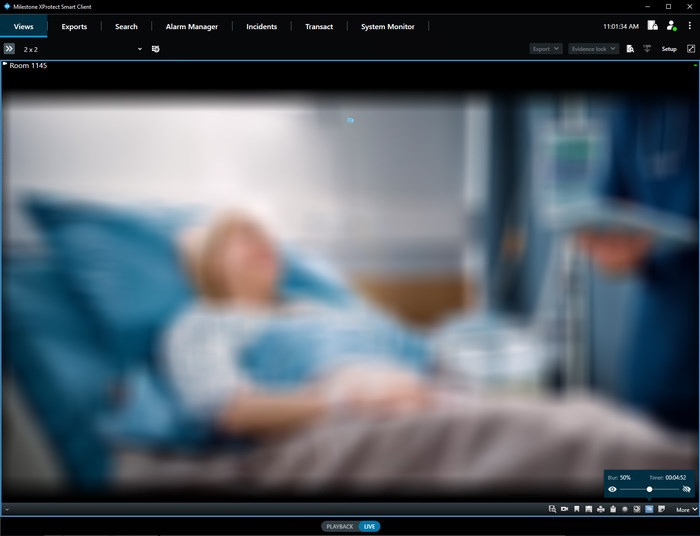Screen dimensions: 700x536
Task: Click the crossed-eye icon for maximum blur
Action: point(687,489)
